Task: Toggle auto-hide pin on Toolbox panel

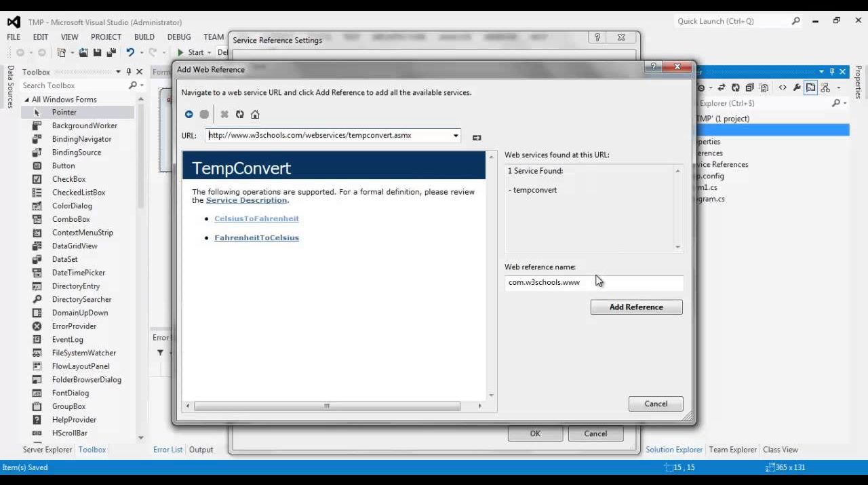Action: tap(129, 72)
